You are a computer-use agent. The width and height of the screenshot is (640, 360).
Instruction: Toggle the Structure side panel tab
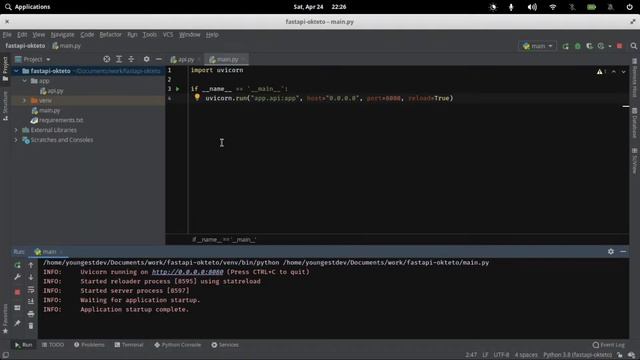coord(5,105)
